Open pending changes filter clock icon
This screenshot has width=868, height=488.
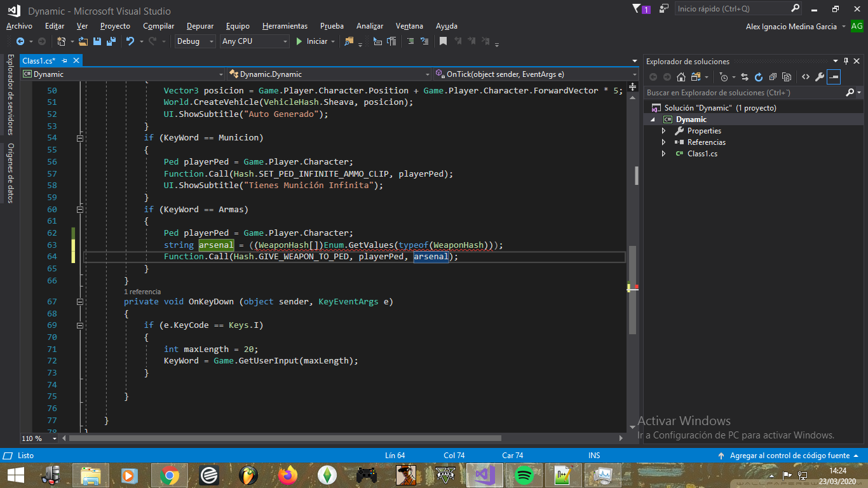tap(724, 77)
